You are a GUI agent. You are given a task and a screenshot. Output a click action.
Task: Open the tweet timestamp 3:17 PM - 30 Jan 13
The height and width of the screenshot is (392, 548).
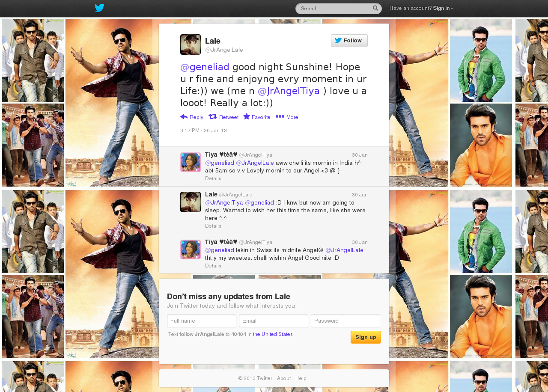pos(203,131)
